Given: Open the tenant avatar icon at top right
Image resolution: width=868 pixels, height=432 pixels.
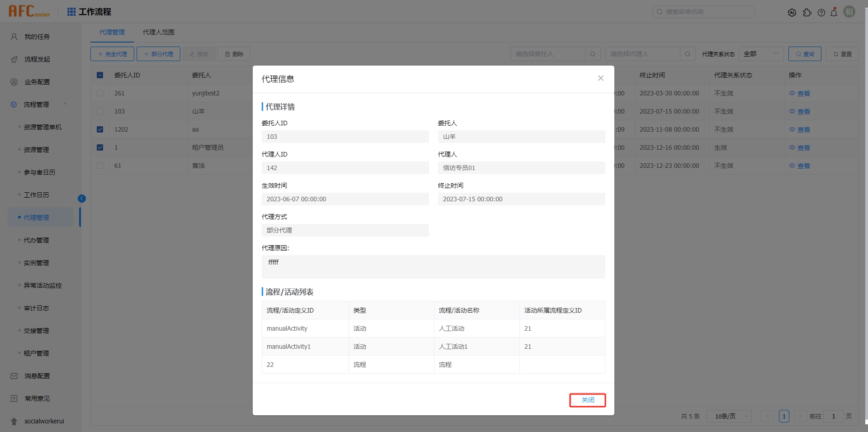Looking at the screenshot, I should [x=849, y=11].
